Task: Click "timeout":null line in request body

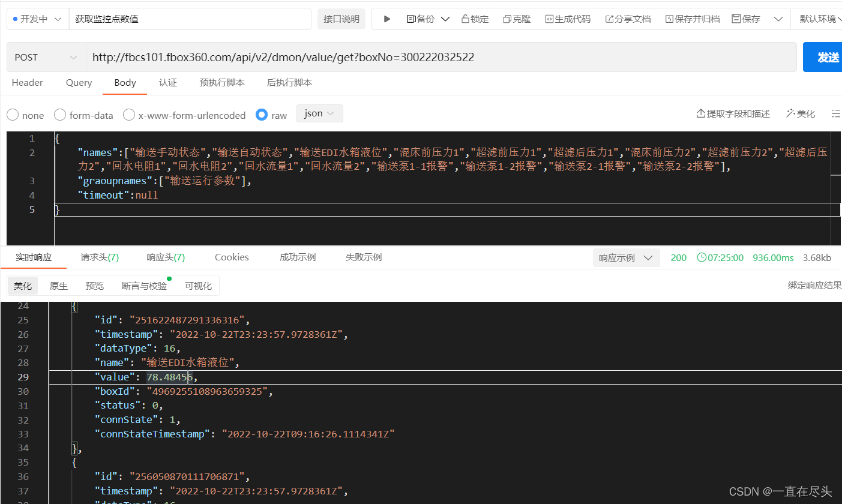Action: coord(118,195)
